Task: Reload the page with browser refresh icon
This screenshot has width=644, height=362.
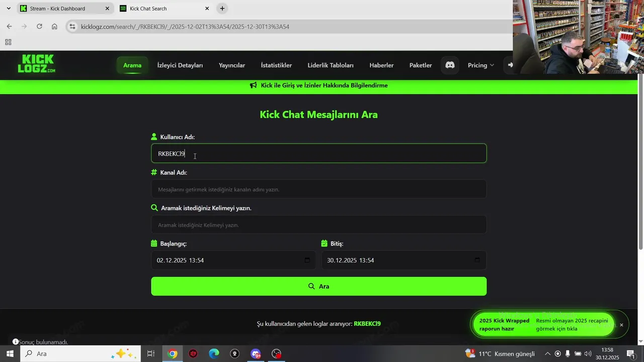Action: [39, 27]
